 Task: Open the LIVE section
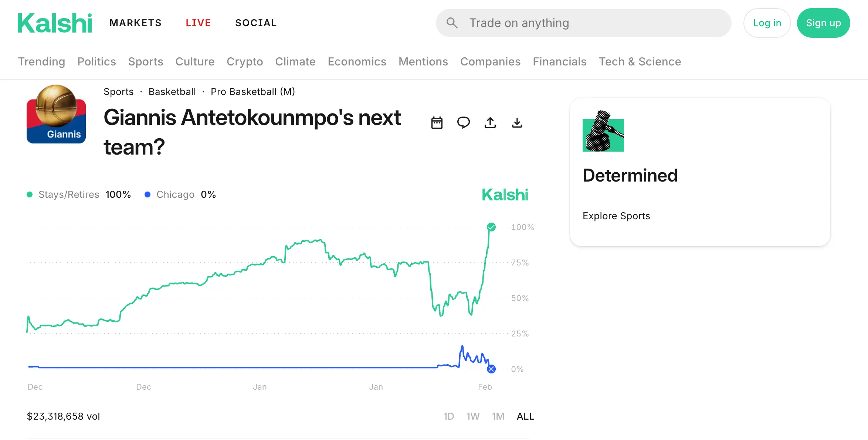pos(198,23)
